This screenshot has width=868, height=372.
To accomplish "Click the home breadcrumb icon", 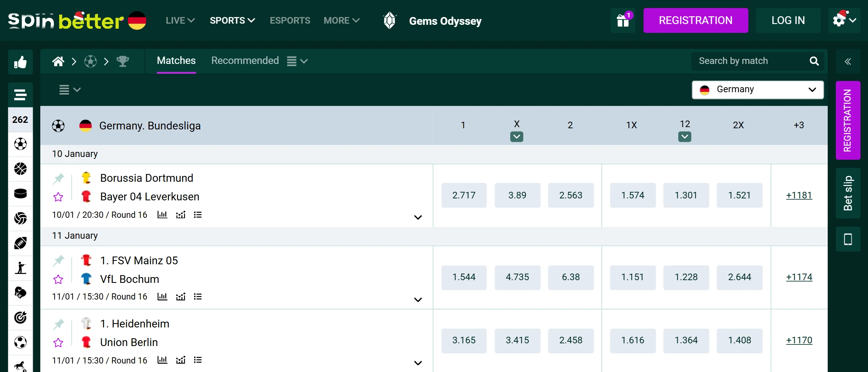I will coord(58,61).
